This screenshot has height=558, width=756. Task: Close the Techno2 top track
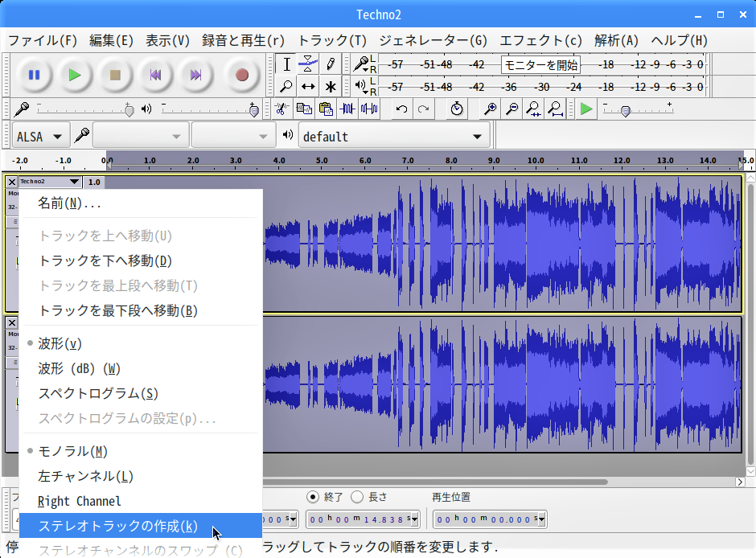(12, 183)
